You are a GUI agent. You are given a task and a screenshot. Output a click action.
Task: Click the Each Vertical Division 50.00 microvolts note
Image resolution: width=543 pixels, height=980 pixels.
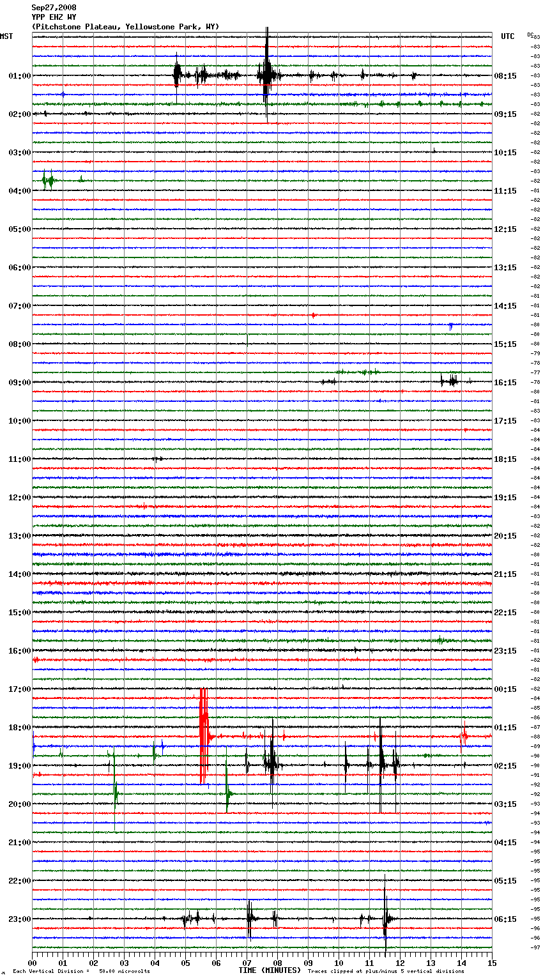81,971
